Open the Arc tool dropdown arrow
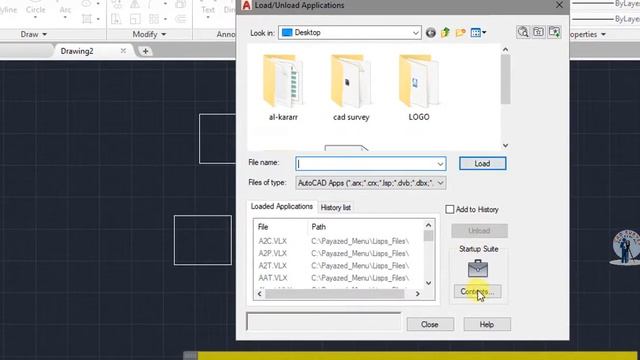The height and width of the screenshot is (360, 640). (65, 18)
